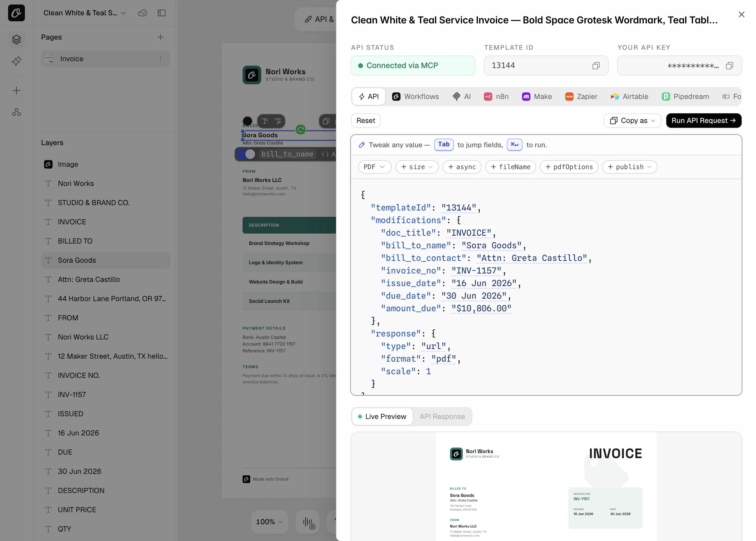This screenshot has height=541, width=756.
Task: Copy your API key
Action: point(730,66)
